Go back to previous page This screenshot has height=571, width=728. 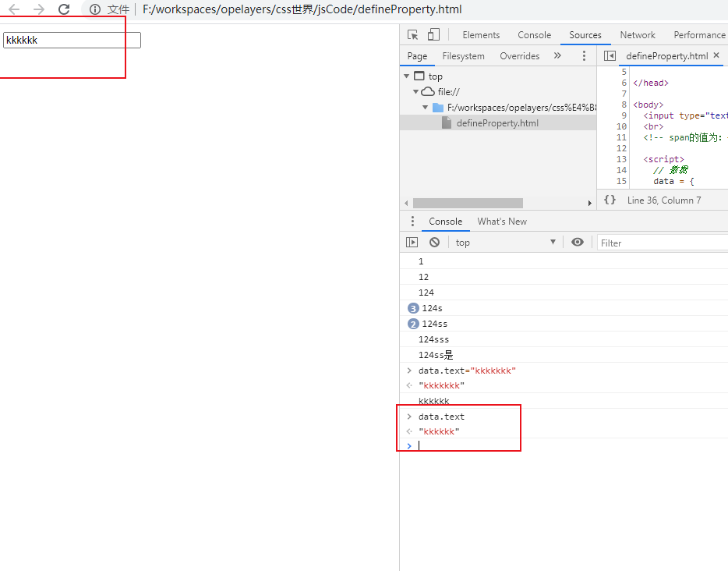14,9
